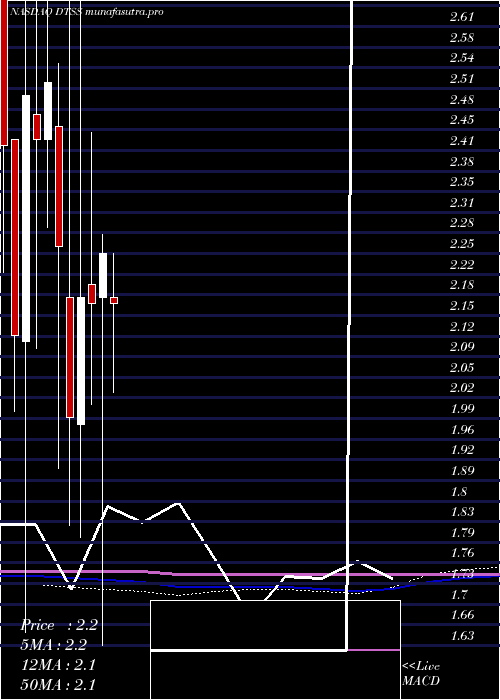Click the 2.58 price axis label
Image resolution: width=500 pixels, height=700 pixels.
[x=462, y=38]
